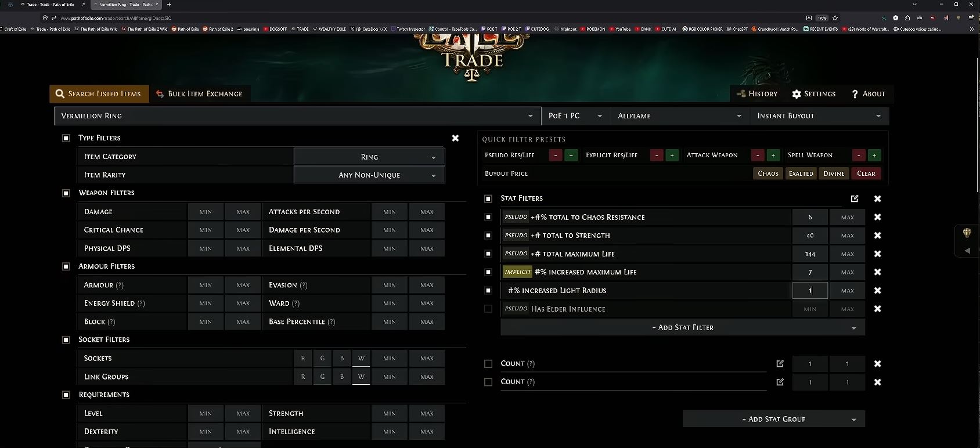Click the Pseudo Res/Life minus preset
Image resolution: width=980 pixels, height=448 pixels.
(556, 156)
